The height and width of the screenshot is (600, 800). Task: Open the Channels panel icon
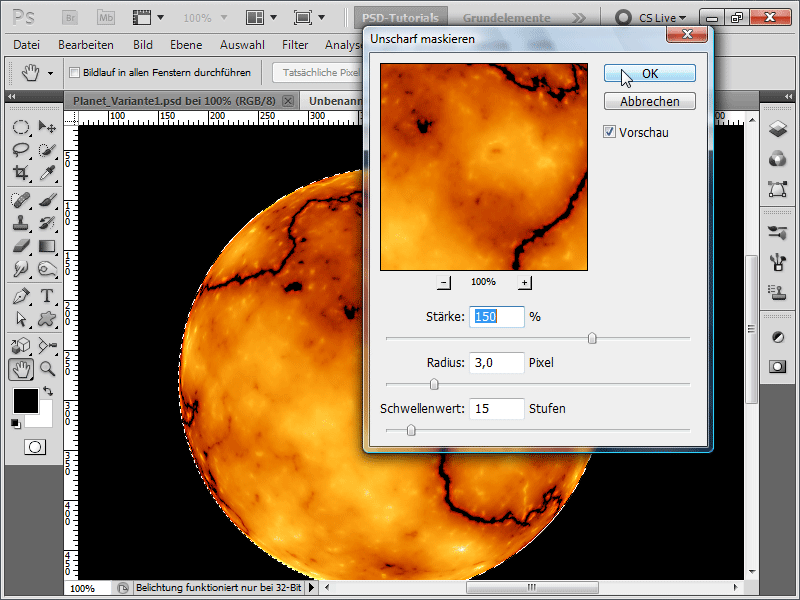pos(778,159)
